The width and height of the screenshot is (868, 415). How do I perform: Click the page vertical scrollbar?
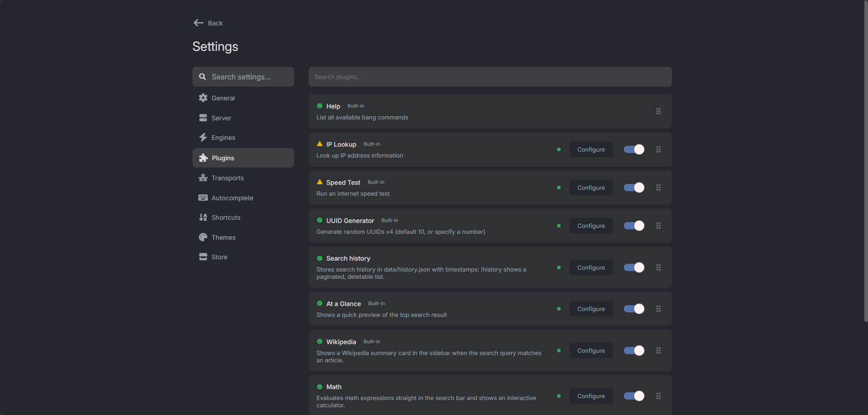pos(866,161)
